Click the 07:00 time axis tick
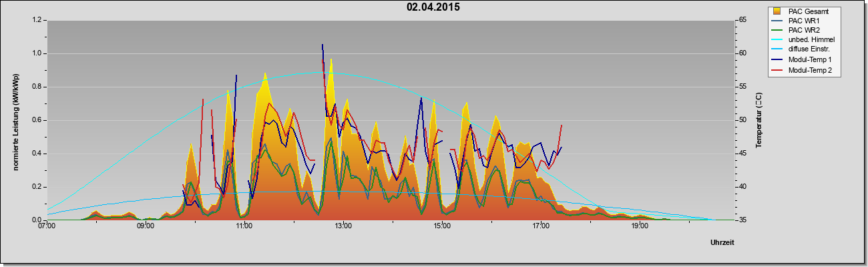 click(47, 226)
